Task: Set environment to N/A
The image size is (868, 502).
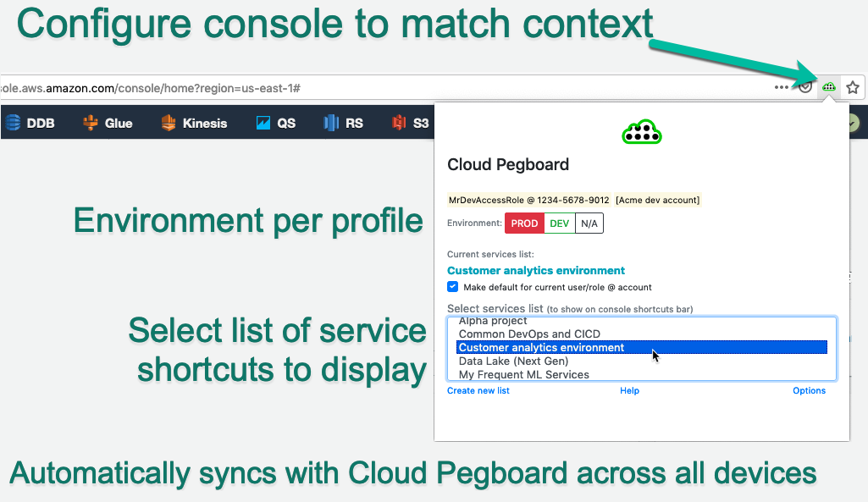Action: [x=589, y=223]
